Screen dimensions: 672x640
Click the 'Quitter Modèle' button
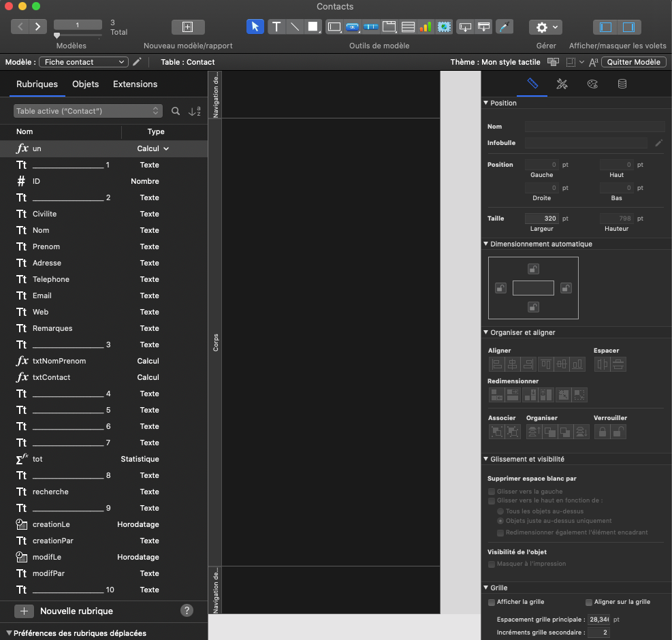(x=633, y=62)
